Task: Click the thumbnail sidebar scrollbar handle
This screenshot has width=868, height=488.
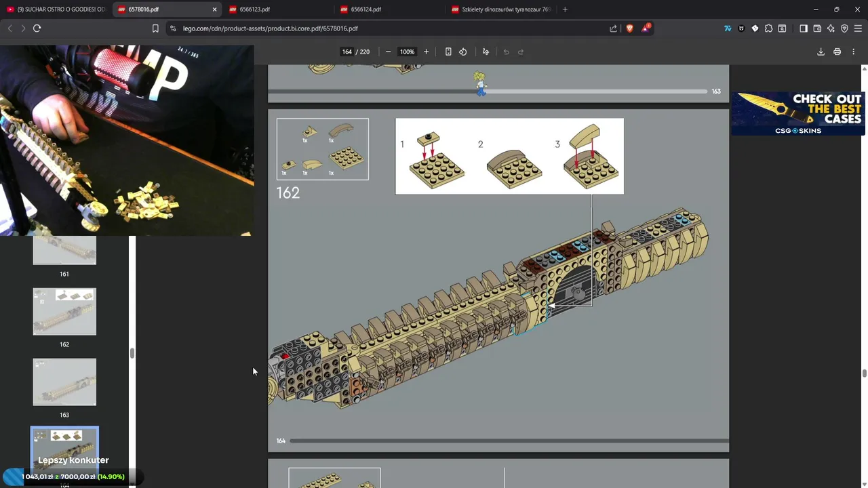Action: click(132, 354)
